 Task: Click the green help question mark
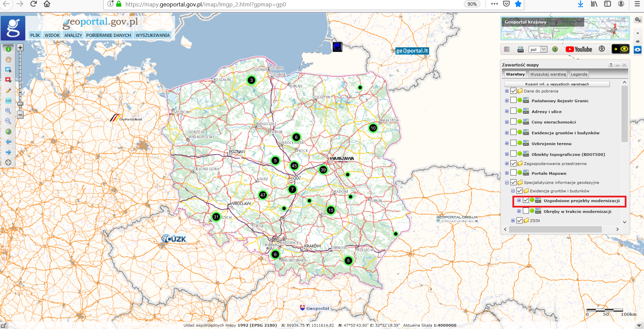(555, 49)
